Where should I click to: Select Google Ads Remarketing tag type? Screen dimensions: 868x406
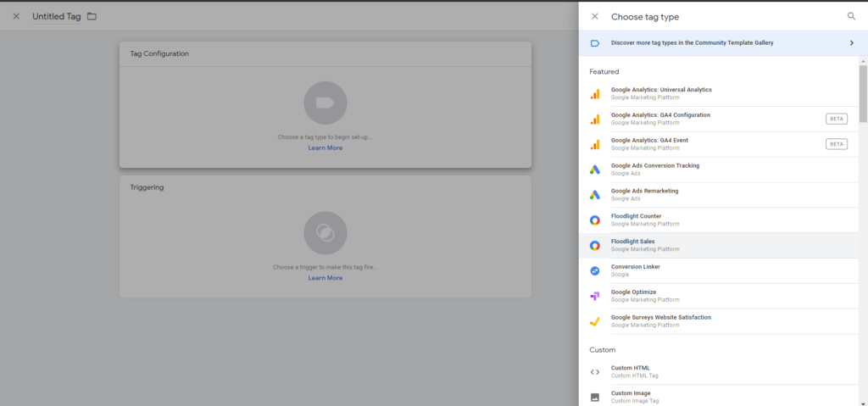719,195
